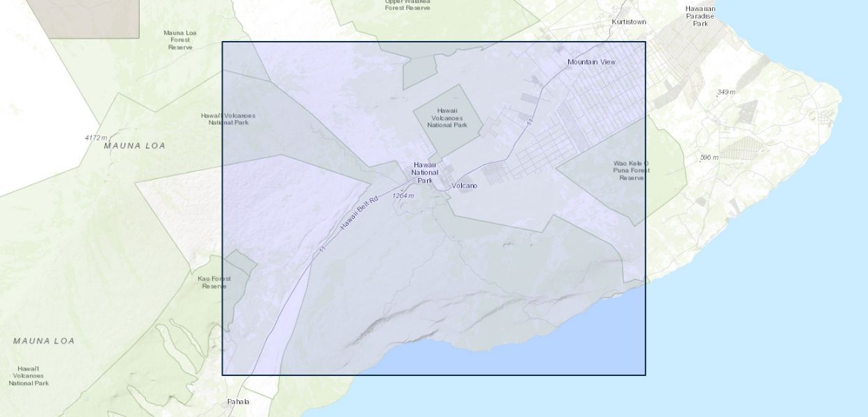This screenshot has height=417, width=868.
Task: Click the 596 m elevation marker
Action: pos(709,158)
